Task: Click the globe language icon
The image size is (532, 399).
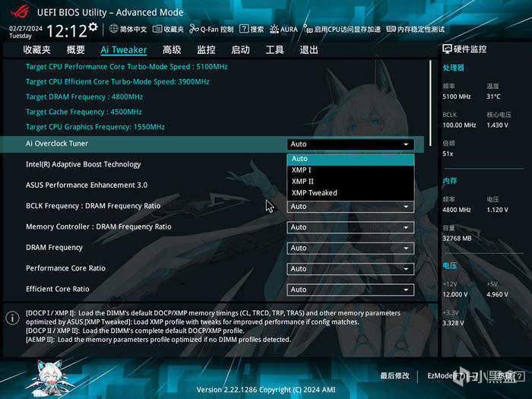Action: [x=114, y=29]
